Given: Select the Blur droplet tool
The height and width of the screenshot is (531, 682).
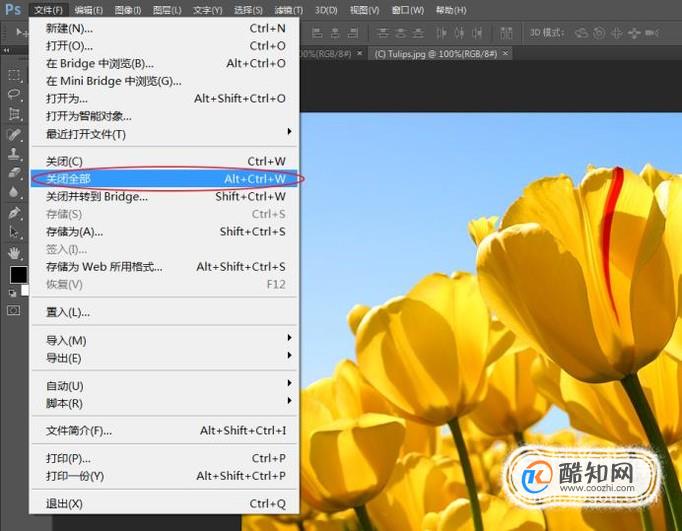Looking at the screenshot, I should [14, 192].
